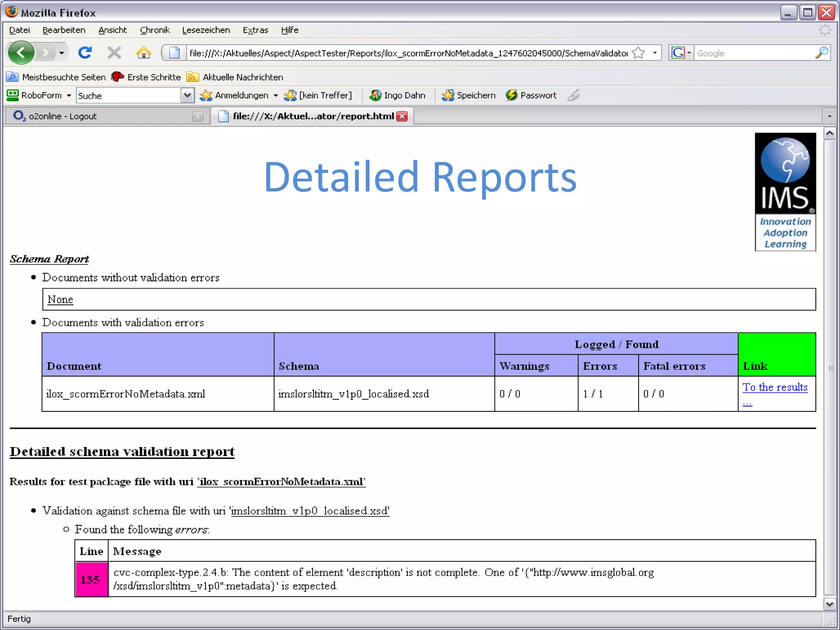The height and width of the screenshot is (630, 840).
Task: Click the 'Detailed schema validation report' heading
Action: [x=122, y=452]
